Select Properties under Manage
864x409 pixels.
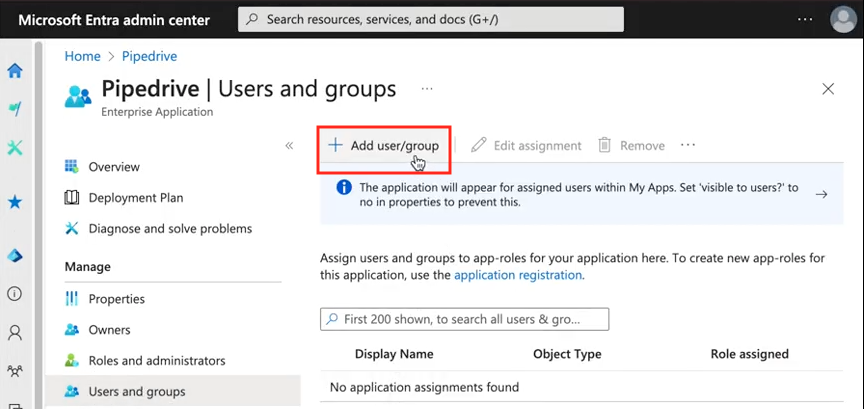pos(116,299)
